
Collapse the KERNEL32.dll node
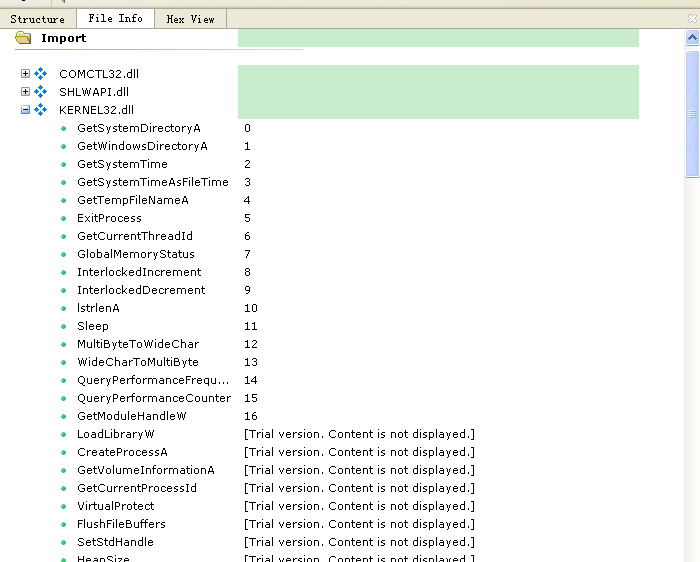click(25, 109)
